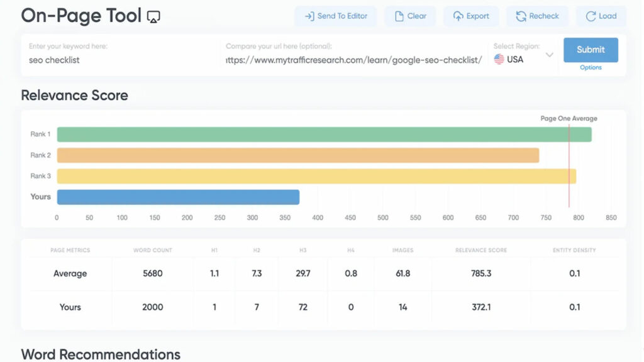Image resolution: width=644 pixels, height=362 pixels.
Task: Click the compare URL input field
Action: coord(354,60)
